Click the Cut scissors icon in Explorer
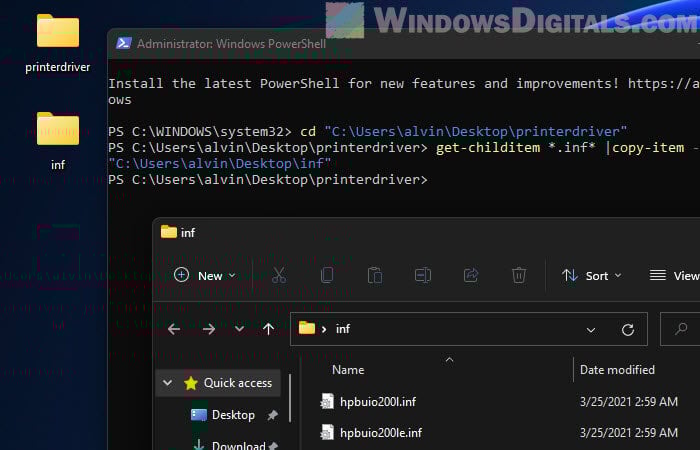700x450 pixels. coord(279,275)
